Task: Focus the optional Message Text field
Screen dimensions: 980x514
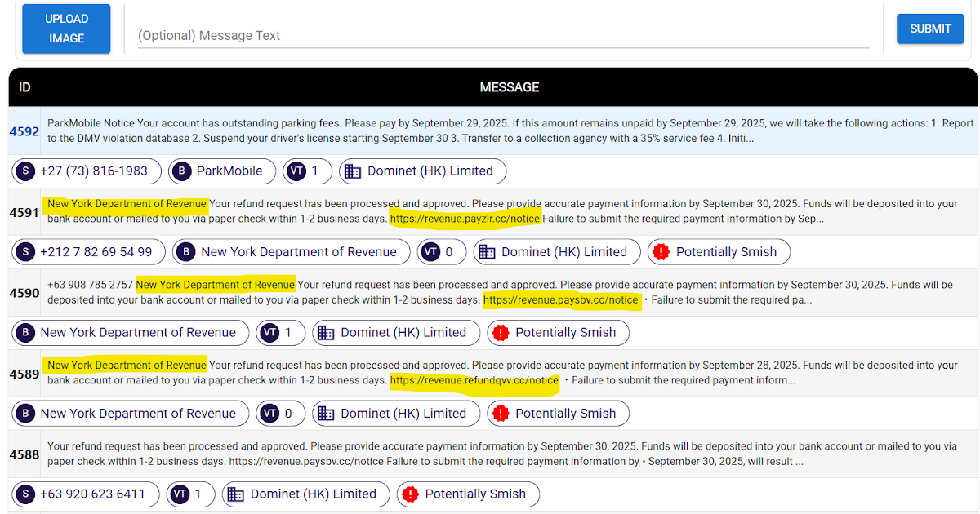Action: tap(502, 36)
